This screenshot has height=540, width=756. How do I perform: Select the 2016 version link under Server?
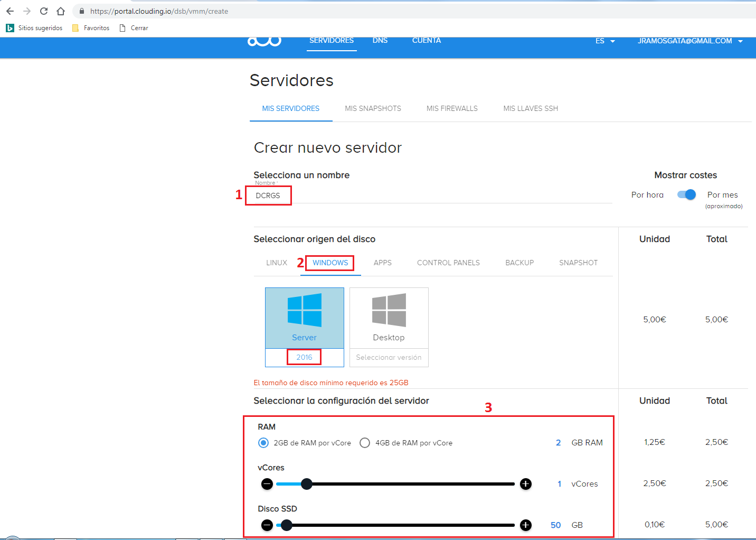pos(304,357)
